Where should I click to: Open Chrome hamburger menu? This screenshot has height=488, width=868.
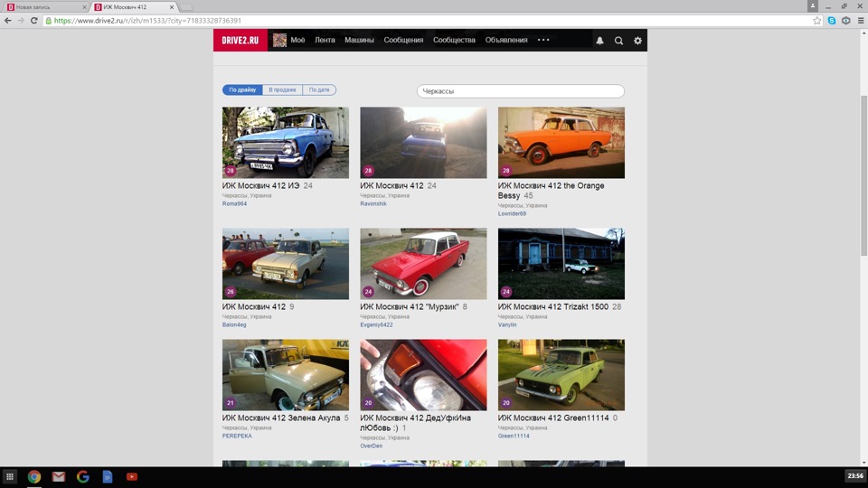click(x=860, y=21)
